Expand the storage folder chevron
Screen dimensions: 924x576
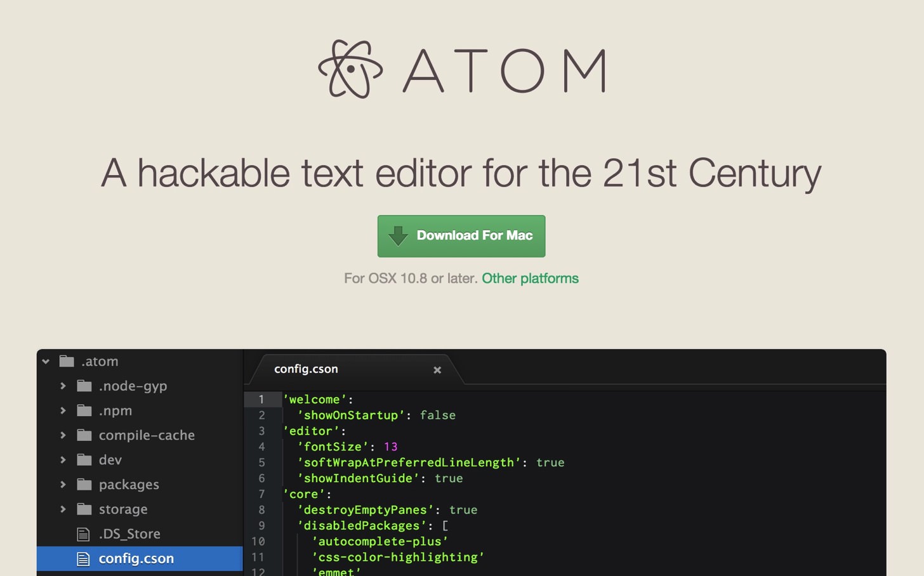tap(63, 509)
